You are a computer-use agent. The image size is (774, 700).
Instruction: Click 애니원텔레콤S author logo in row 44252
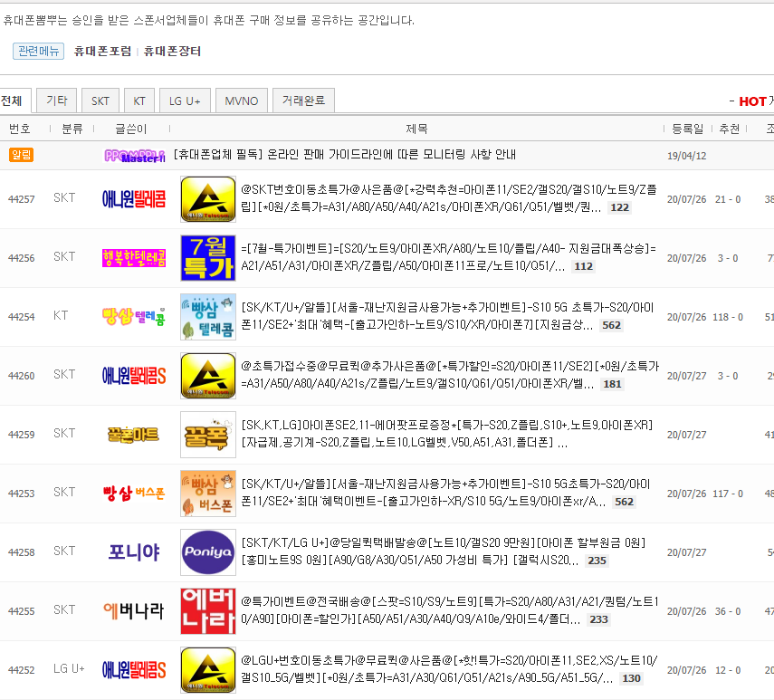pyautogui.click(x=134, y=670)
